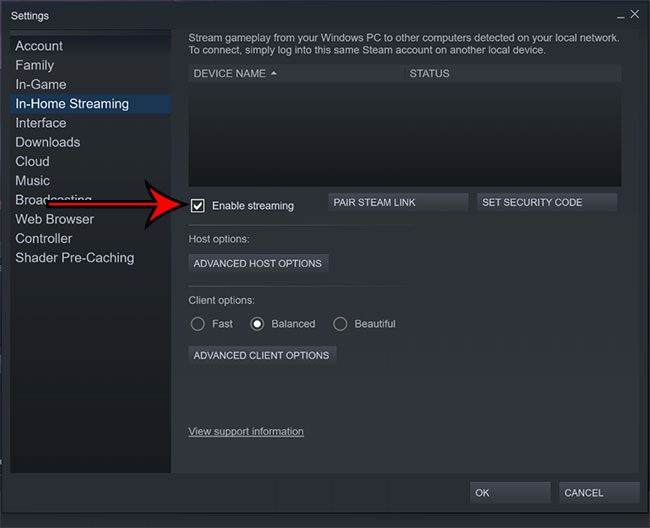This screenshot has width=650, height=528.
Task: Minimize the Settings window
Action: [x=621, y=15]
